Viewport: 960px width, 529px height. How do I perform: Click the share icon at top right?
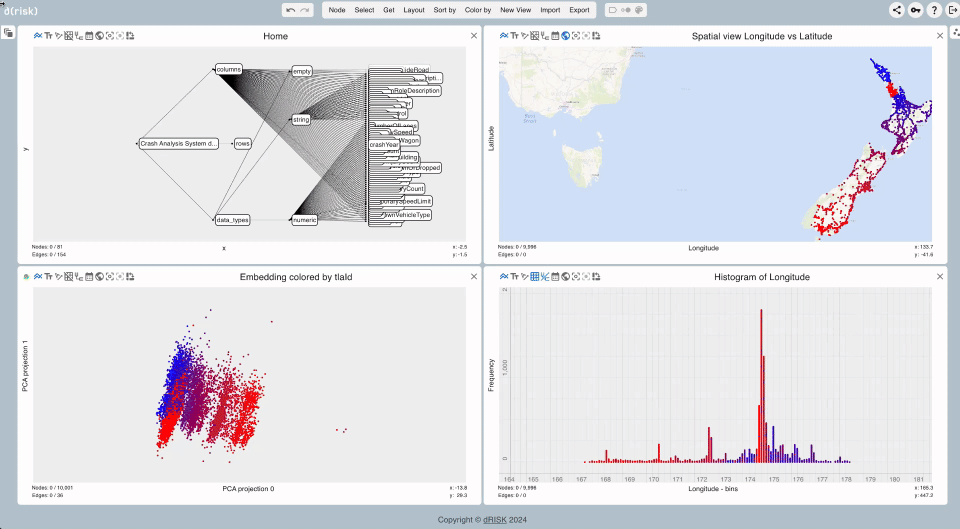(896, 10)
